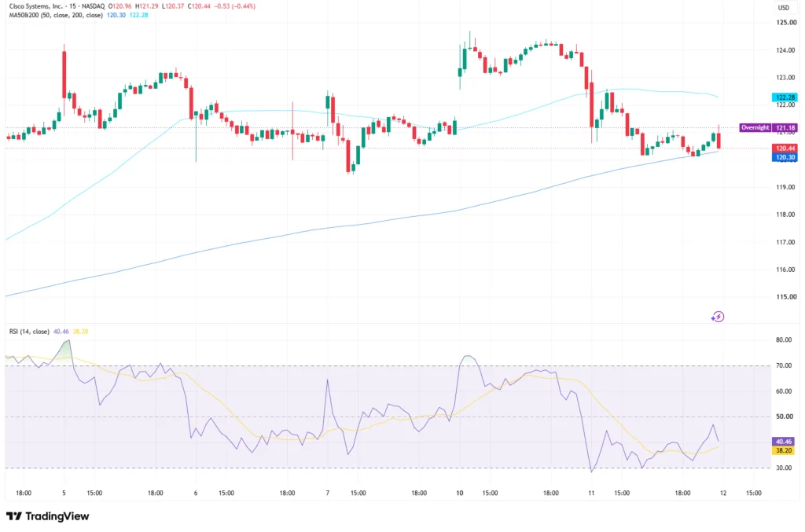Click the RSI 70.00 axis label
Image resolution: width=805 pixels, height=532 pixels.
[784, 365]
